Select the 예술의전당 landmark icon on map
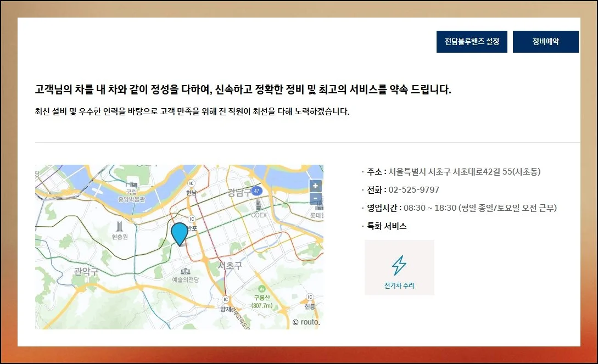The height and width of the screenshot is (364, 598). (x=185, y=271)
